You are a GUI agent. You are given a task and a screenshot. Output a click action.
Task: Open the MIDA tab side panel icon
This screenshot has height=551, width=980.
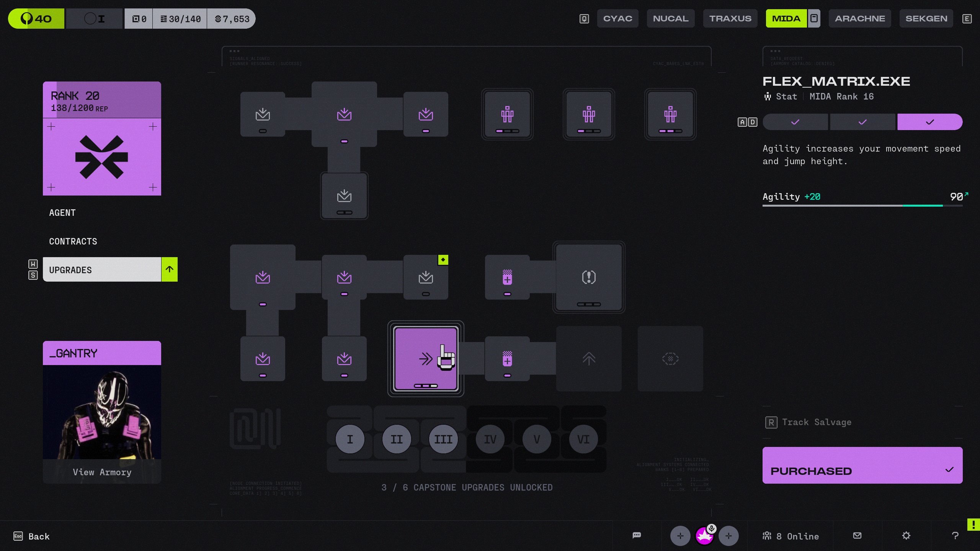[x=814, y=18]
